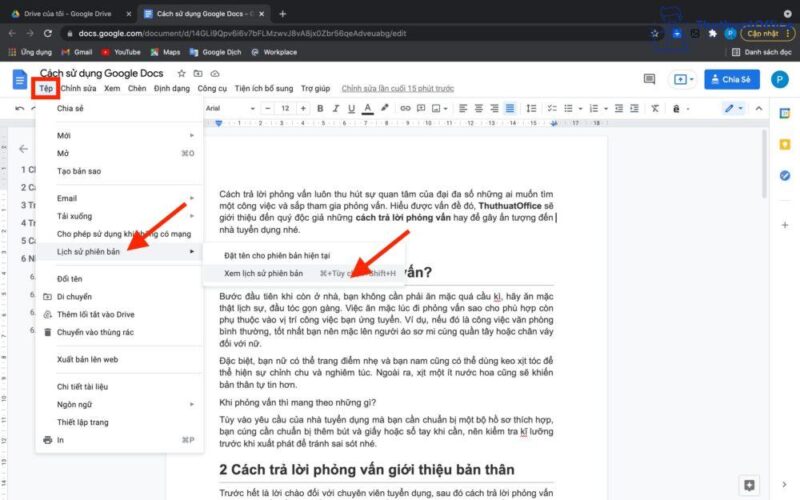Click the undo arrow in toolbar
This screenshot has height=500, width=800.
[x=19, y=108]
